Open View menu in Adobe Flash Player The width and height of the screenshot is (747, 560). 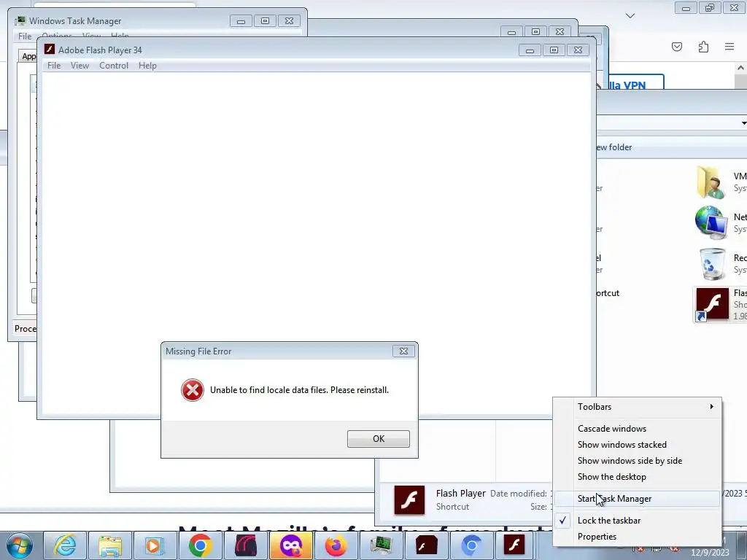click(80, 66)
